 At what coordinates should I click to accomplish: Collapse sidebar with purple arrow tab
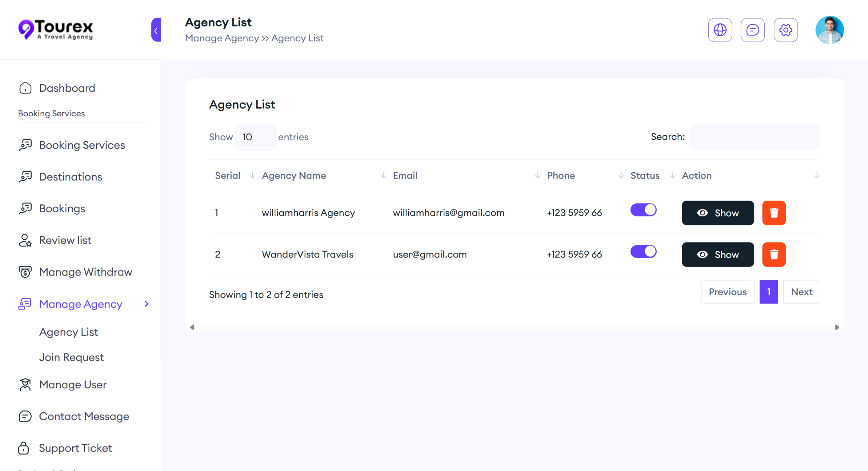pyautogui.click(x=156, y=30)
